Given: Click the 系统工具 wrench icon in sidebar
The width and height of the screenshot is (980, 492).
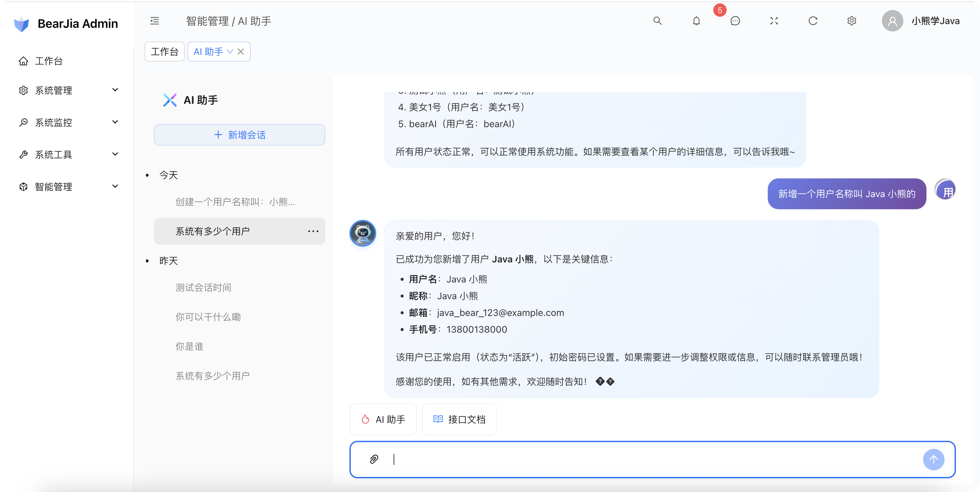Looking at the screenshot, I should [x=23, y=155].
